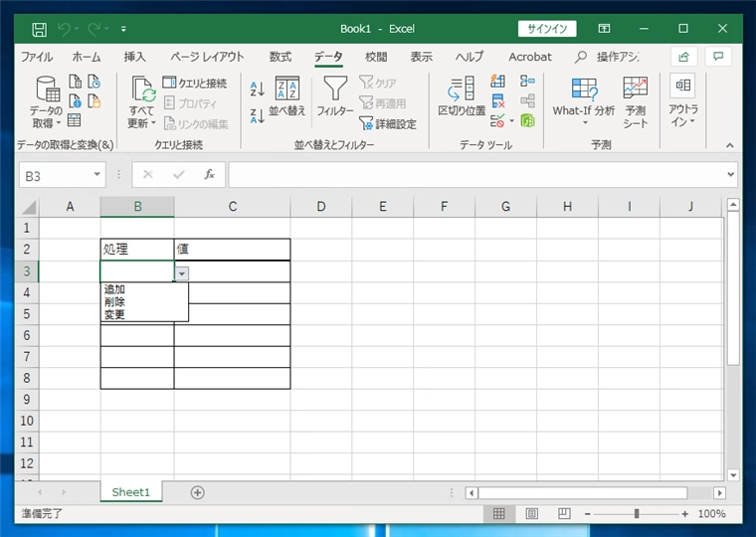Click the Consolidate icon
The height and width of the screenshot is (537, 756).
tap(527, 81)
